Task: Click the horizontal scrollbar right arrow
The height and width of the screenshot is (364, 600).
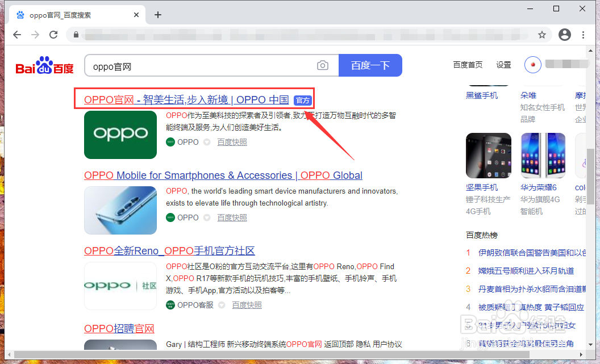Action: tap(582, 354)
